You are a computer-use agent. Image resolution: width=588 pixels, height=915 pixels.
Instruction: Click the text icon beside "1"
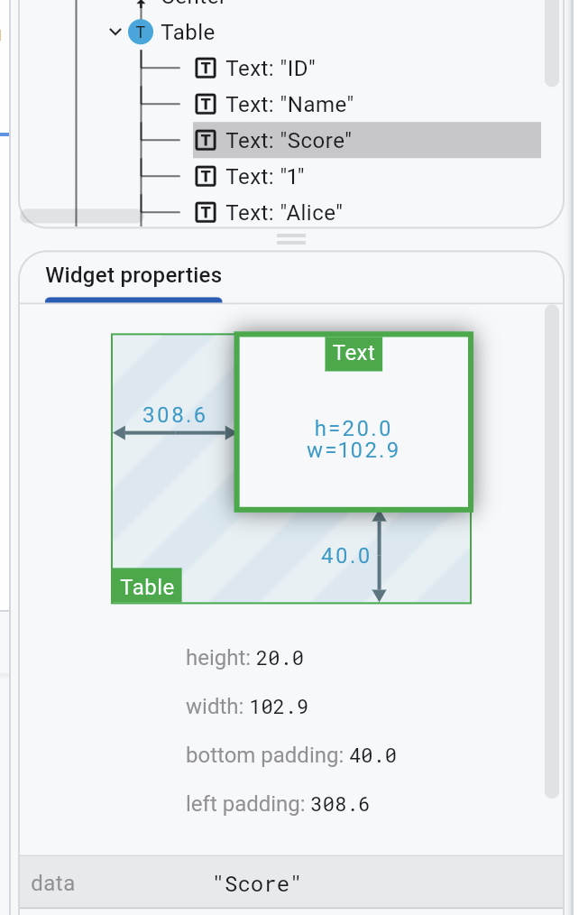click(206, 177)
